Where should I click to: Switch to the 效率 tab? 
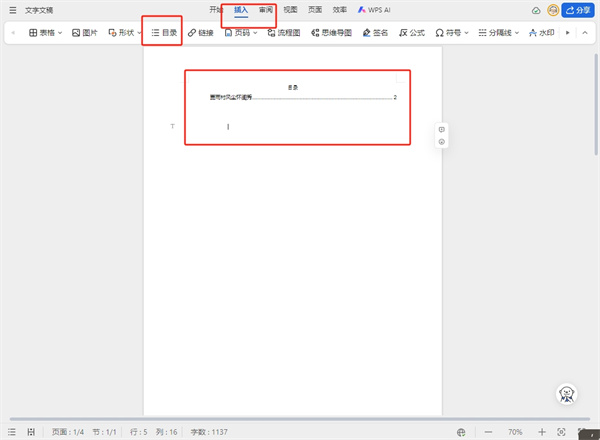tap(340, 10)
